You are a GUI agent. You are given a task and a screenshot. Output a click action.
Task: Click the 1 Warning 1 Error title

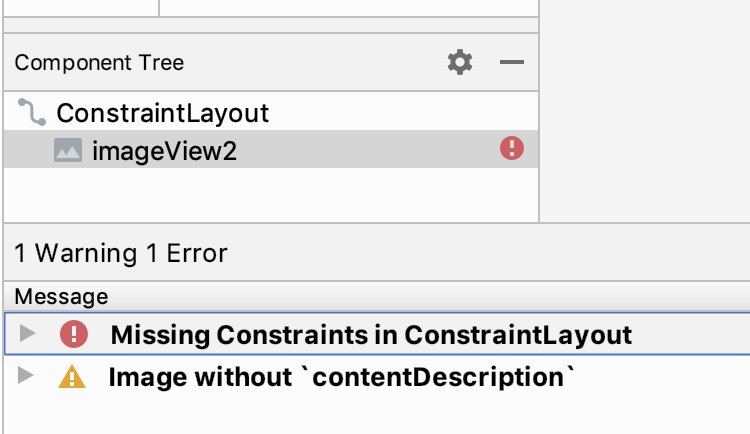(x=121, y=254)
